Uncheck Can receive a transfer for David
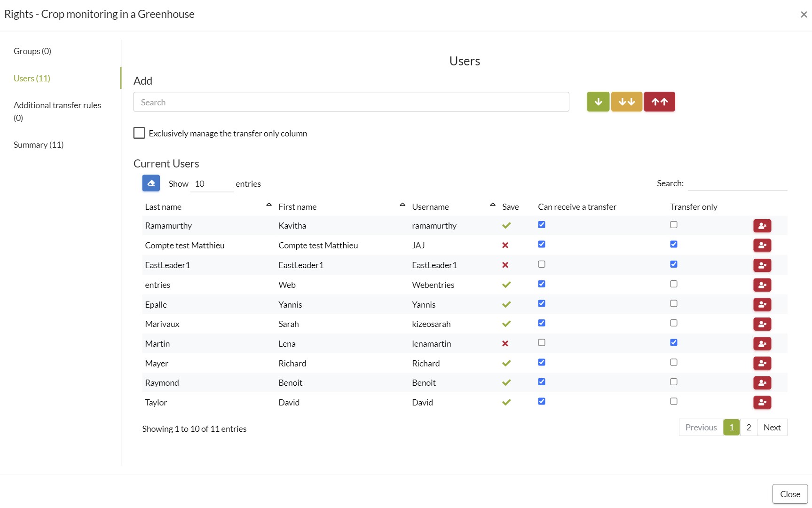 point(542,401)
